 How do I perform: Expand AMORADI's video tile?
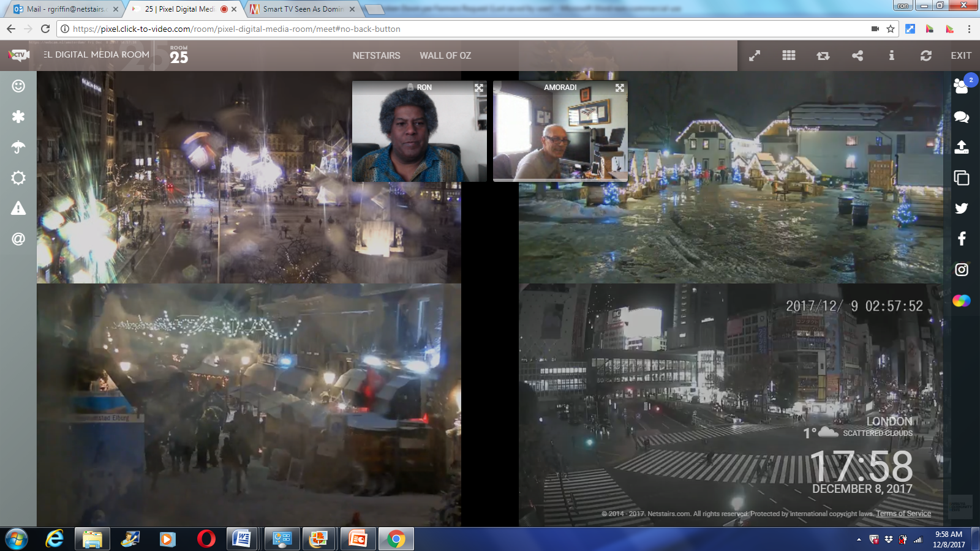click(620, 88)
